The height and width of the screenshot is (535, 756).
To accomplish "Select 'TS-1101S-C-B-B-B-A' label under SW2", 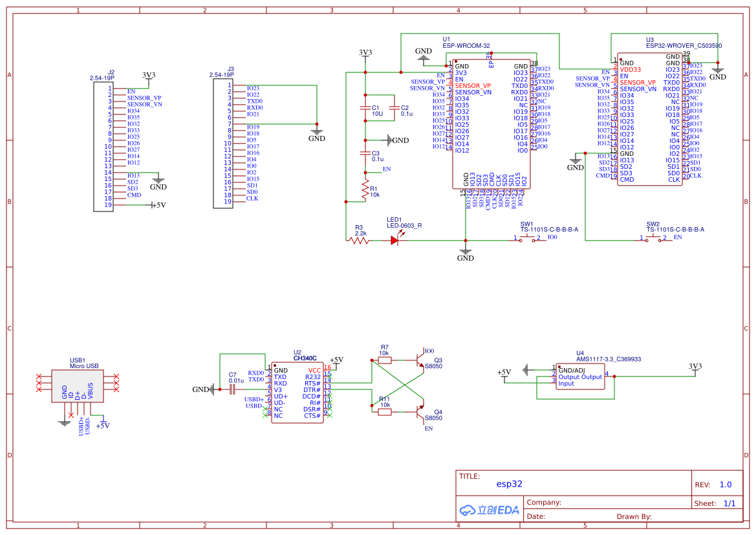I will (675, 230).
